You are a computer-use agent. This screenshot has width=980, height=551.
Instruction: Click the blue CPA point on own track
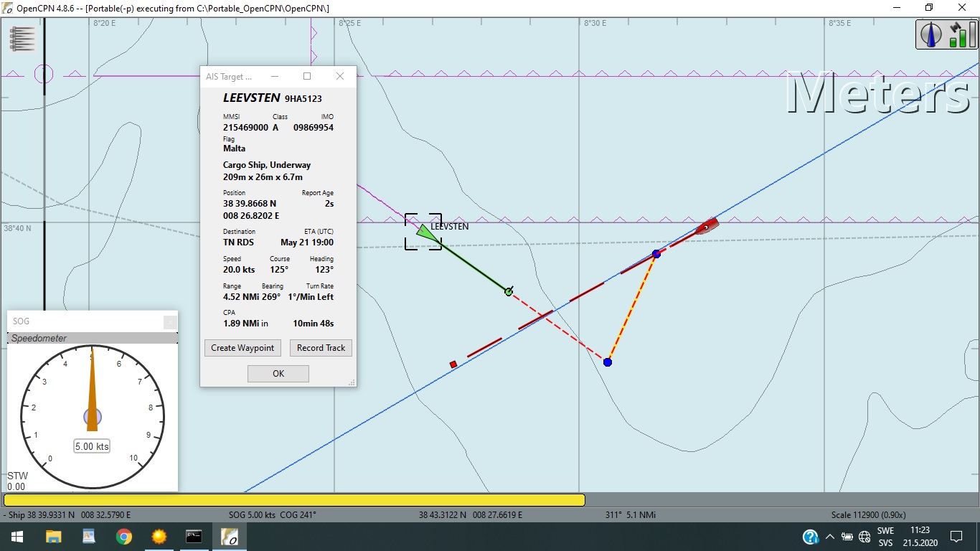[x=656, y=254]
